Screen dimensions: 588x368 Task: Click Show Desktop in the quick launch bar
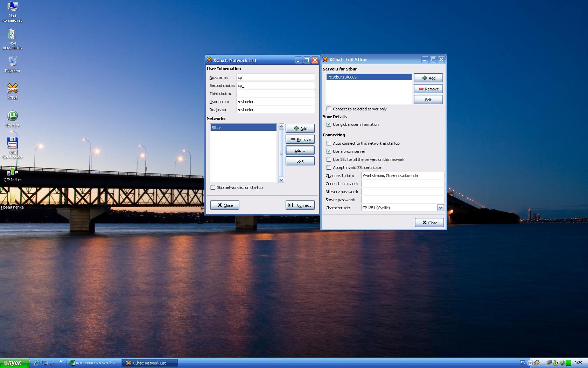click(x=45, y=363)
